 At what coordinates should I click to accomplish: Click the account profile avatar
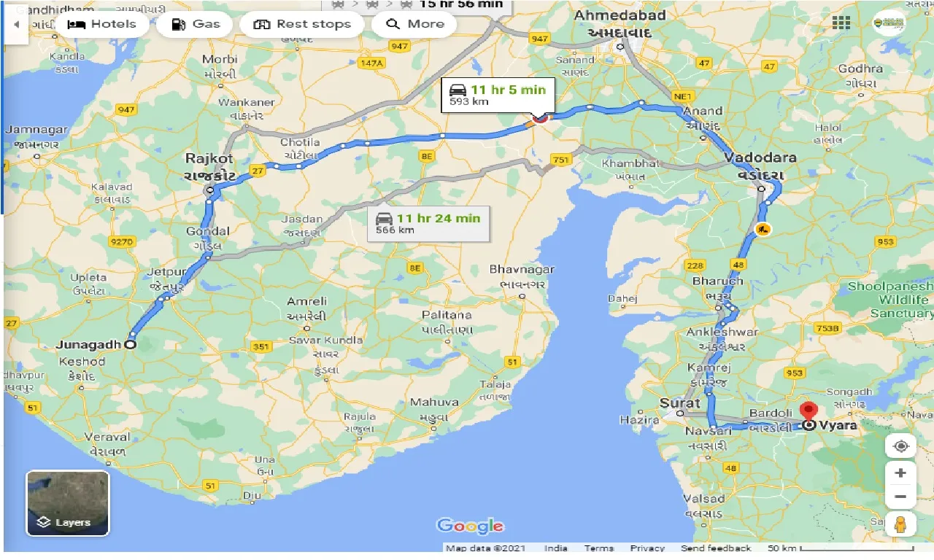click(x=888, y=22)
